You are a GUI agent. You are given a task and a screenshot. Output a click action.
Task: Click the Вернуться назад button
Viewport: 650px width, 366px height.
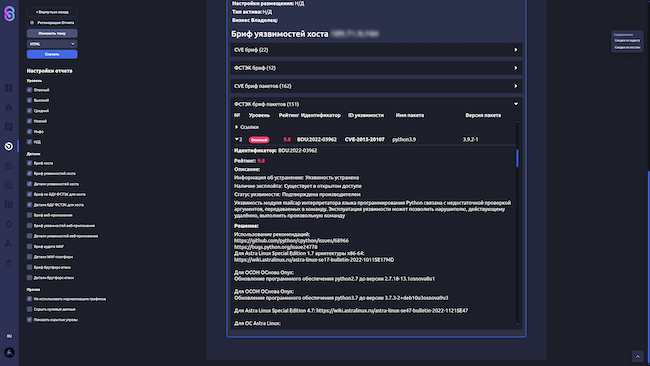[52, 12]
